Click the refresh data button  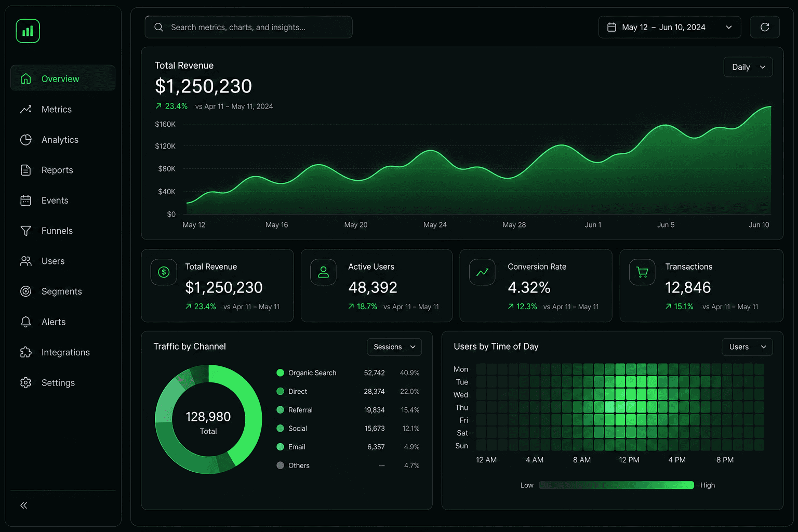[x=765, y=27]
